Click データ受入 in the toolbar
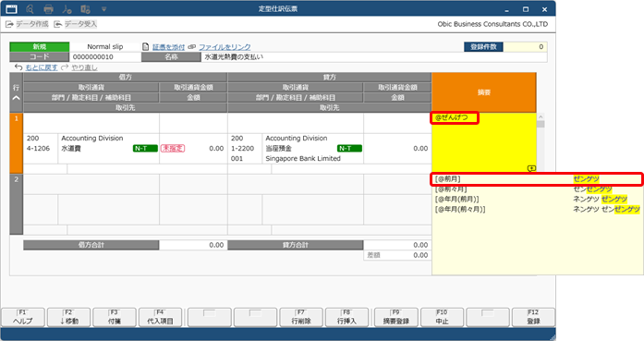The image size is (644, 341). click(76, 24)
